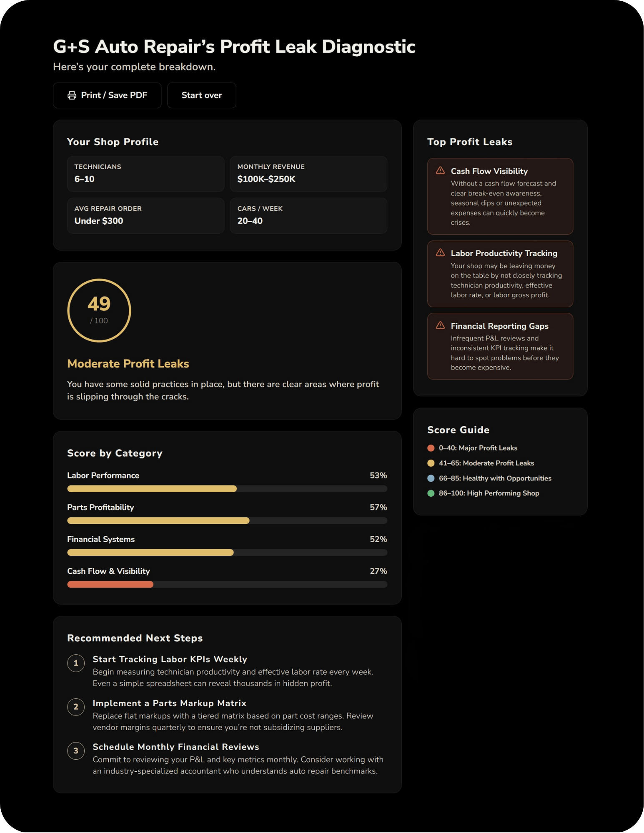
Task: Select the Avg Repair Order Under $300 card
Action: click(x=146, y=216)
